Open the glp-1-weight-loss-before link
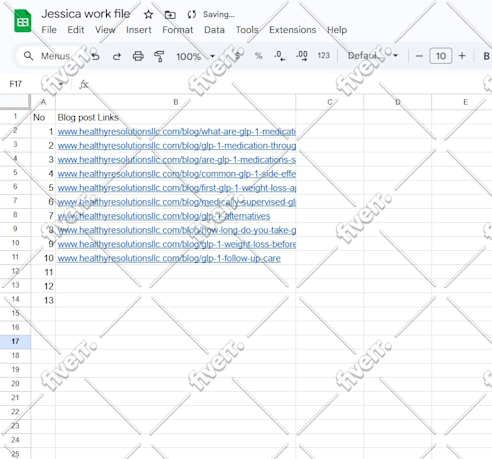The image size is (492, 459). (x=177, y=244)
